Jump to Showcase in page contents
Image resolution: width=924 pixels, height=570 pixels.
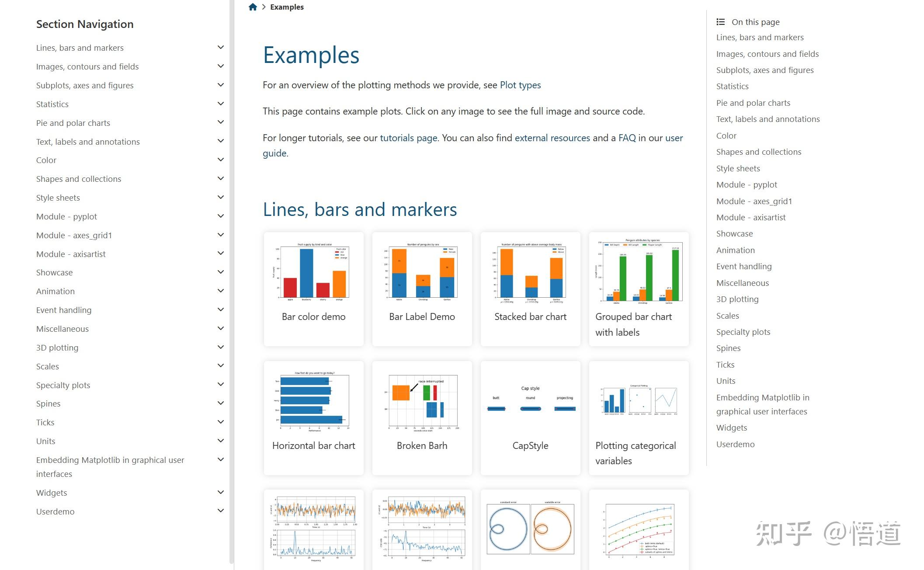tap(734, 234)
